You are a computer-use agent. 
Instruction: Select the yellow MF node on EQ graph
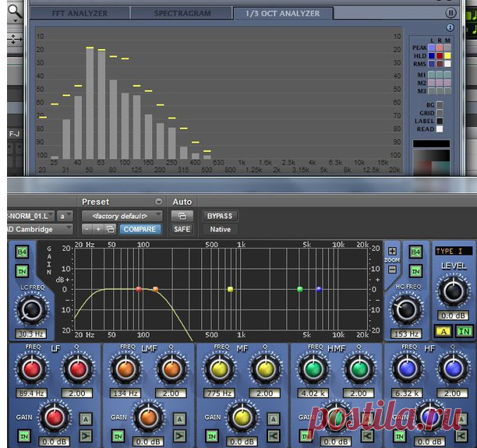[230, 289]
